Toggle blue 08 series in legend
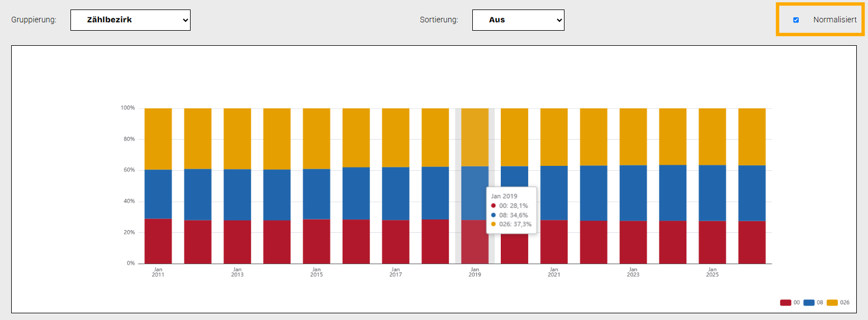The height and width of the screenshot is (320, 868). pyautogui.click(x=813, y=303)
